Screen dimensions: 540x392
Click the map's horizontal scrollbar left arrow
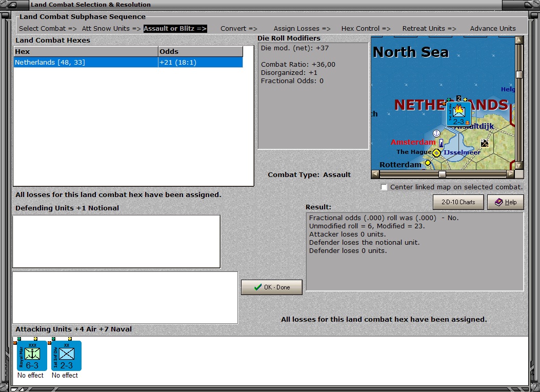[375, 174]
